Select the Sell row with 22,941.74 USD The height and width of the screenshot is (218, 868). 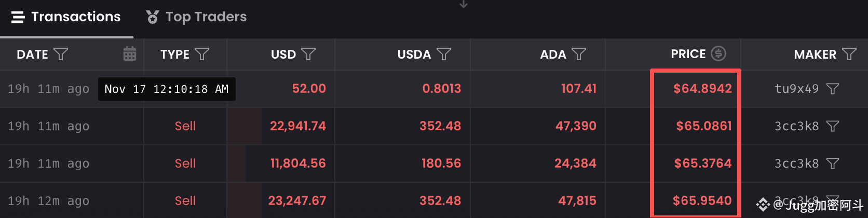[185, 126]
